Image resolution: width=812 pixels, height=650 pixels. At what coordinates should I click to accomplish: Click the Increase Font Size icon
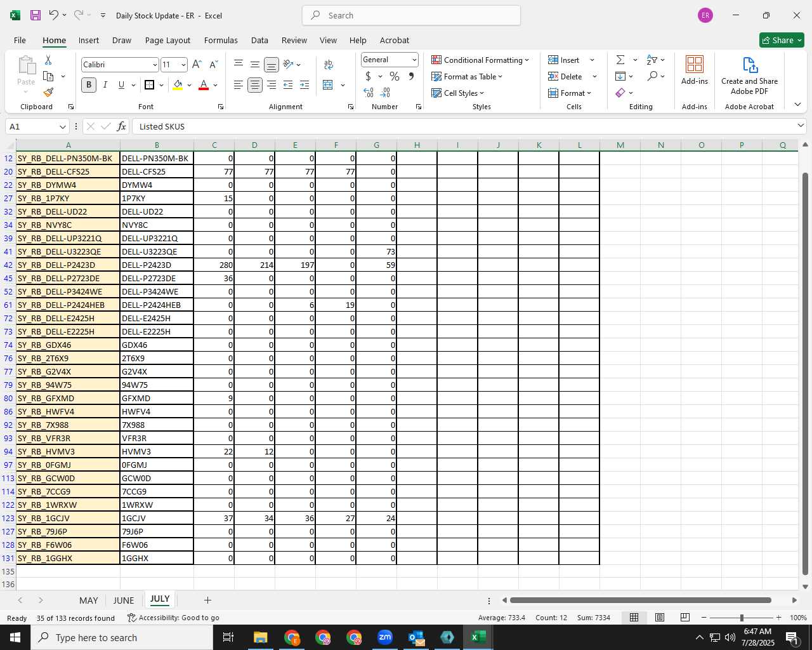[197, 64]
